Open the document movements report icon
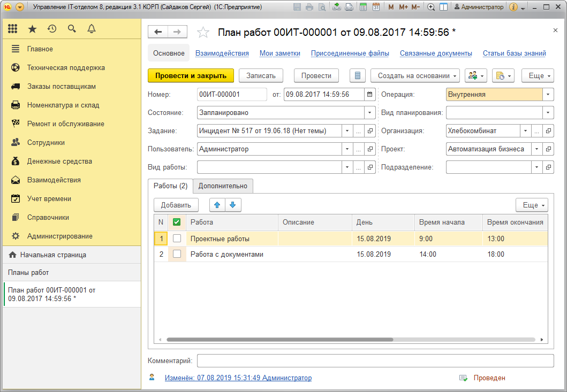This screenshot has width=567, height=392. pos(358,75)
